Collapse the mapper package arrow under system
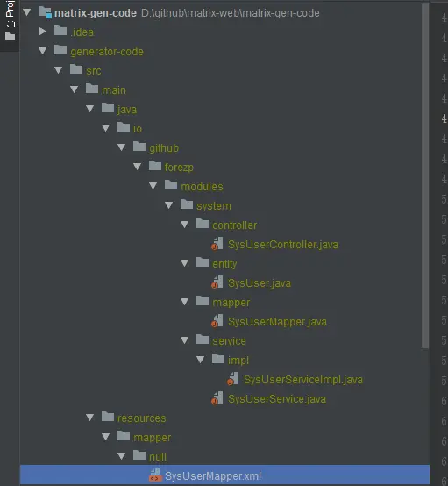Viewport: 448px width, 486px height. [185, 302]
